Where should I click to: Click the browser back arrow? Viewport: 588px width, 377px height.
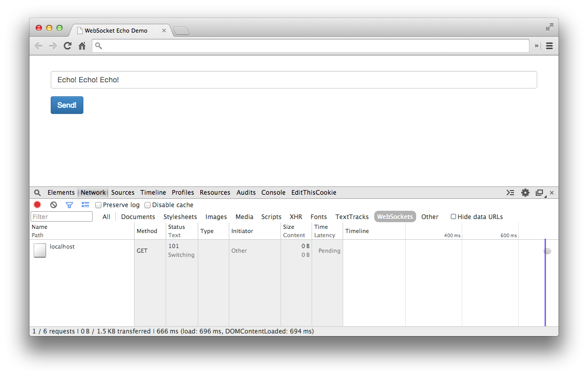click(38, 46)
